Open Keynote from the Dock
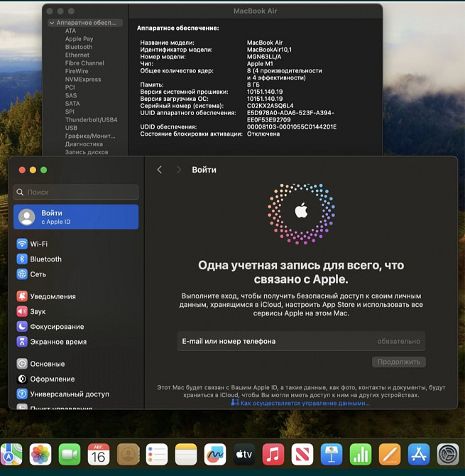Image resolution: width=465 pixels, height=476 pixels. [x=332, y=454]
